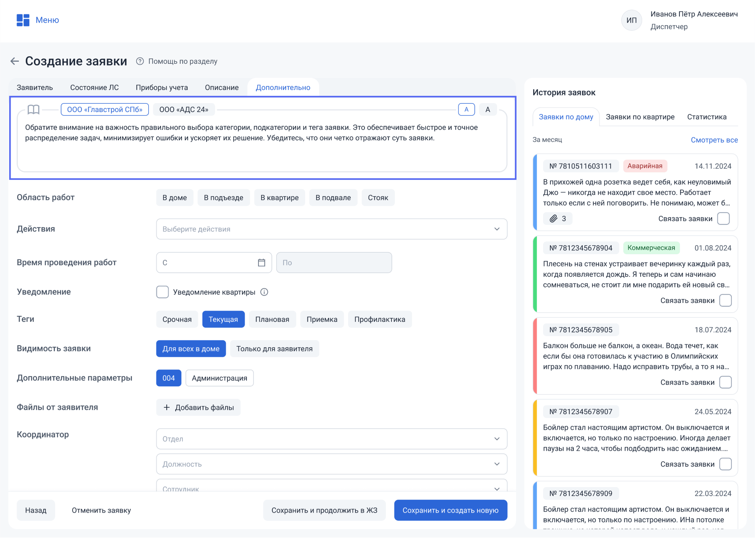Image resolution: width=756 pixels, height=538 pixels.
Task: Open the calendar icon in the С date field
Action: click(x=262, y=263)
